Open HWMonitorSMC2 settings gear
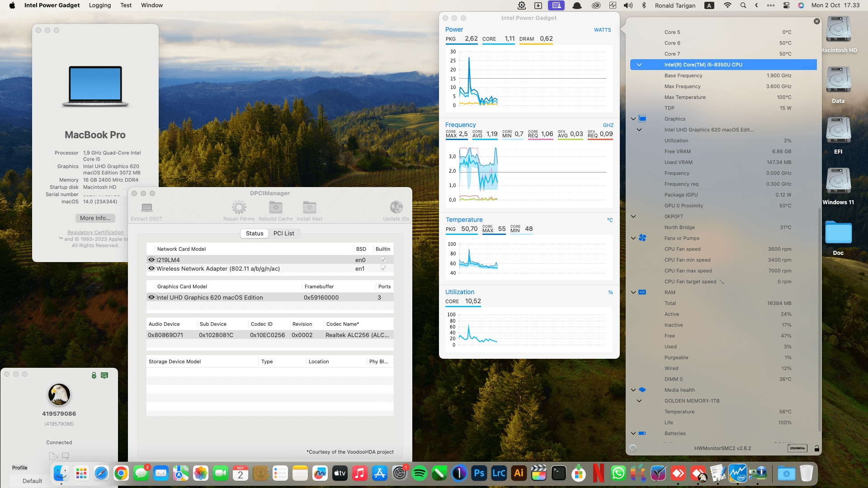Viewport: 868px width, 488px height. (x=633, y=448)
